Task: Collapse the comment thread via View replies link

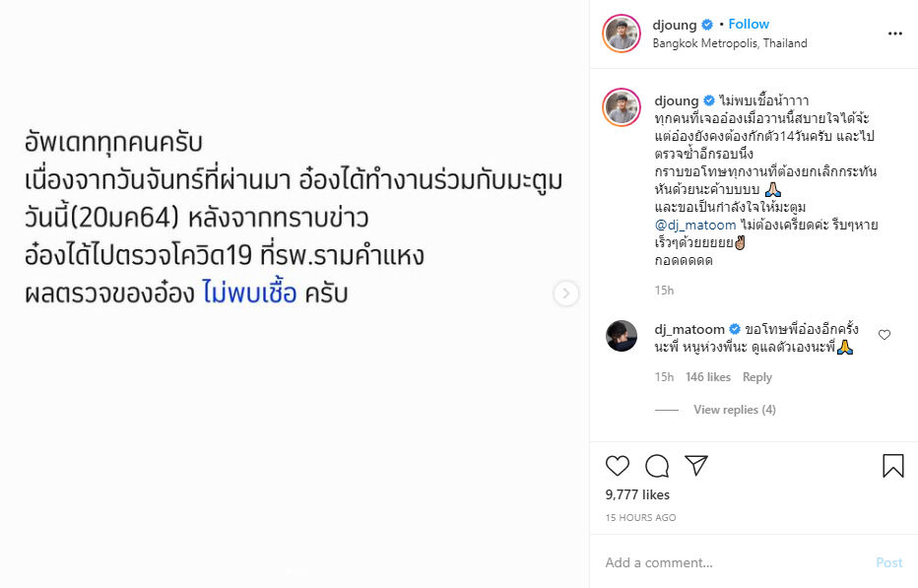Action: (734, 409)
